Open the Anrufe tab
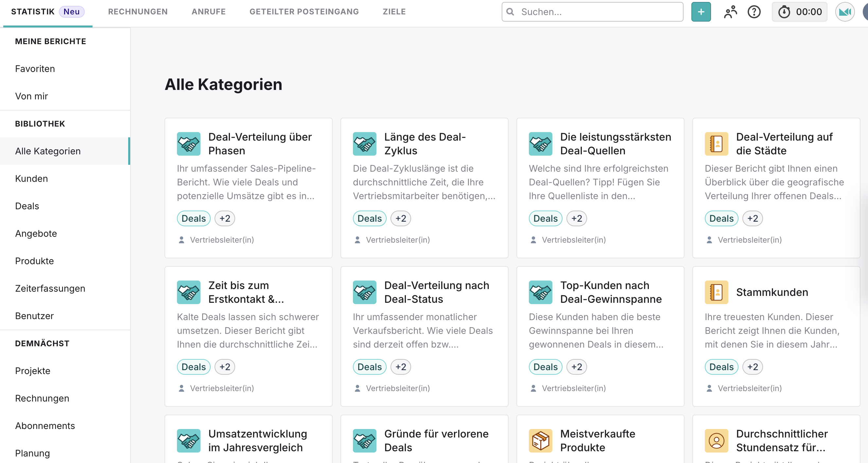This screenshot has height=463, width=868. [x=209, y=12]
